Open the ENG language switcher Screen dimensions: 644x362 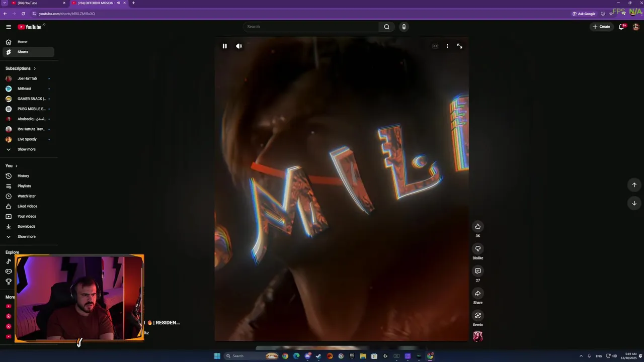click(599, 356)
